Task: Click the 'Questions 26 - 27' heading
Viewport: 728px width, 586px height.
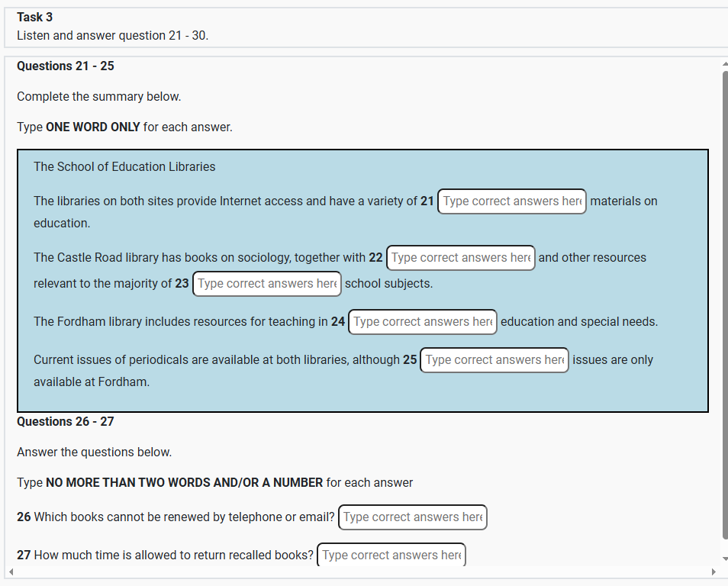Action: click(x=66, y=422)
